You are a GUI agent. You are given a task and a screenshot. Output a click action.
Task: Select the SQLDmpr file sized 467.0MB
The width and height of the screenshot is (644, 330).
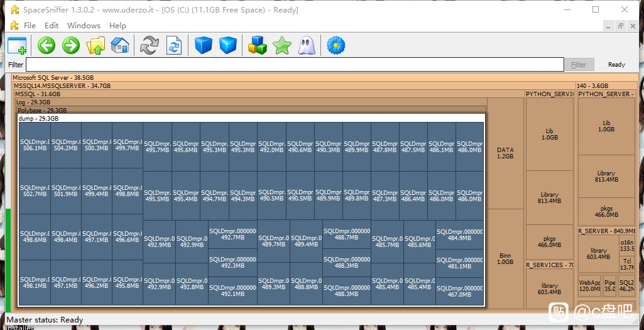tap(459, 292)
